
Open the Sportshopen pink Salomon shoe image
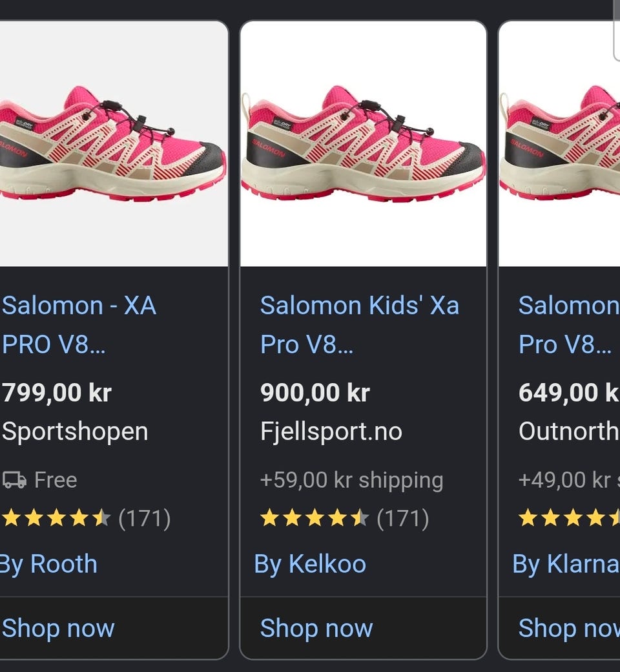coord(114,143)
